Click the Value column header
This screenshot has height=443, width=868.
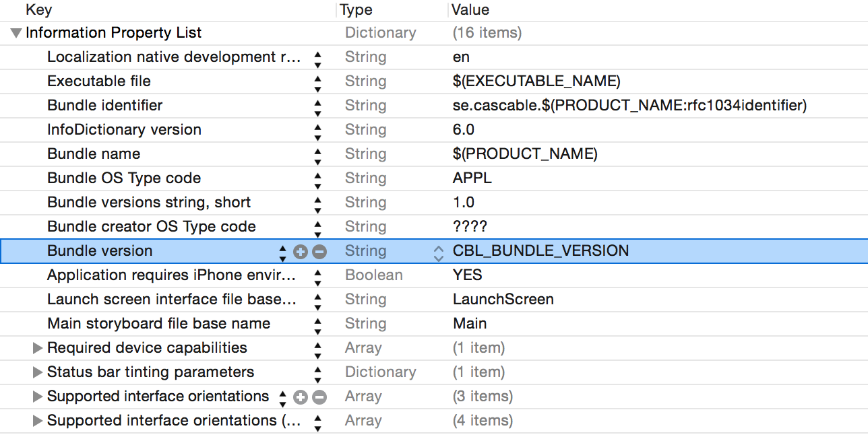coord(470,9)
